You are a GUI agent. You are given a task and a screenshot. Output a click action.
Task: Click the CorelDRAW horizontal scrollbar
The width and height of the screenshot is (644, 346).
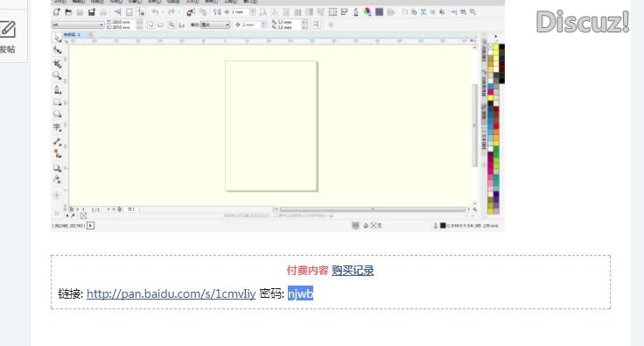(x=372, y=209)
